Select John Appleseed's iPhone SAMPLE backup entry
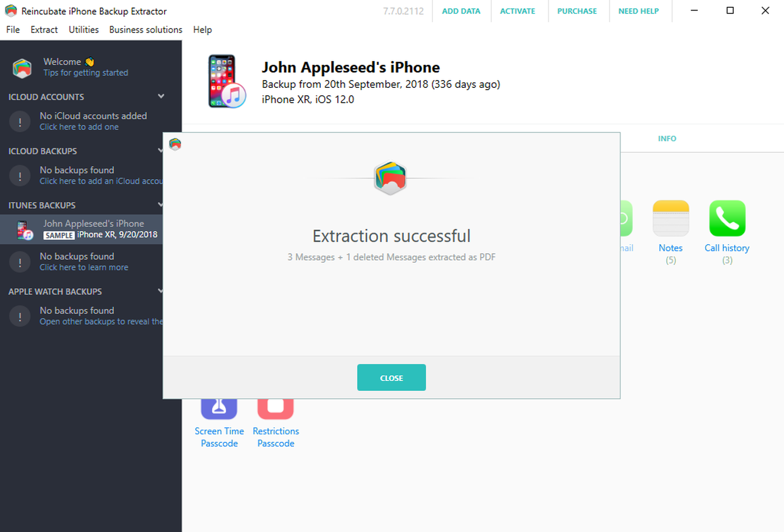Viewport: 784px width, 532px height. coord(94,229)
